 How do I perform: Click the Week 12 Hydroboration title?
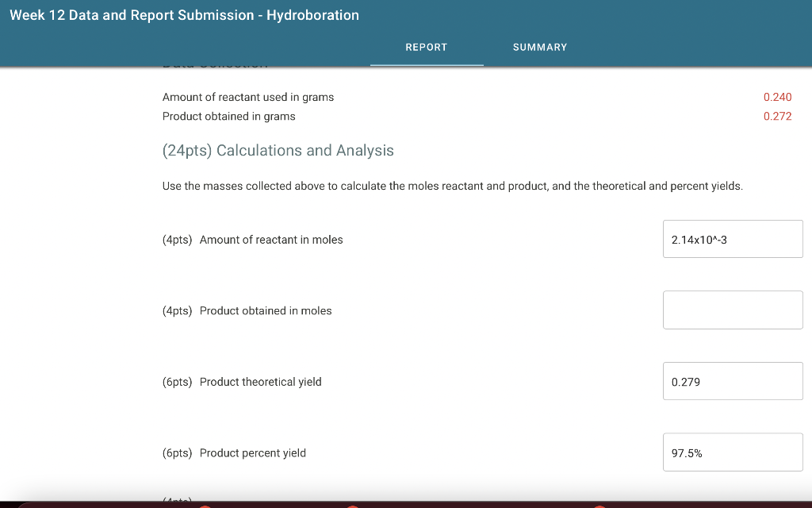click(184, 15)
